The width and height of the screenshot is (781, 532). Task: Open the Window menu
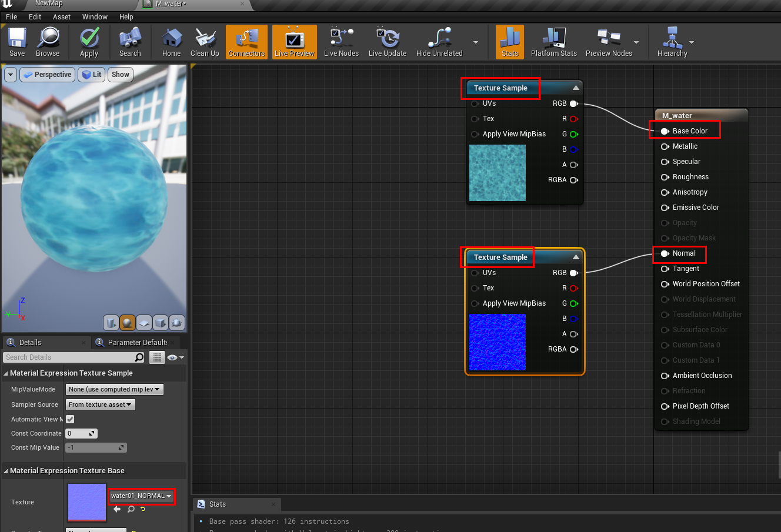point(95,16)
